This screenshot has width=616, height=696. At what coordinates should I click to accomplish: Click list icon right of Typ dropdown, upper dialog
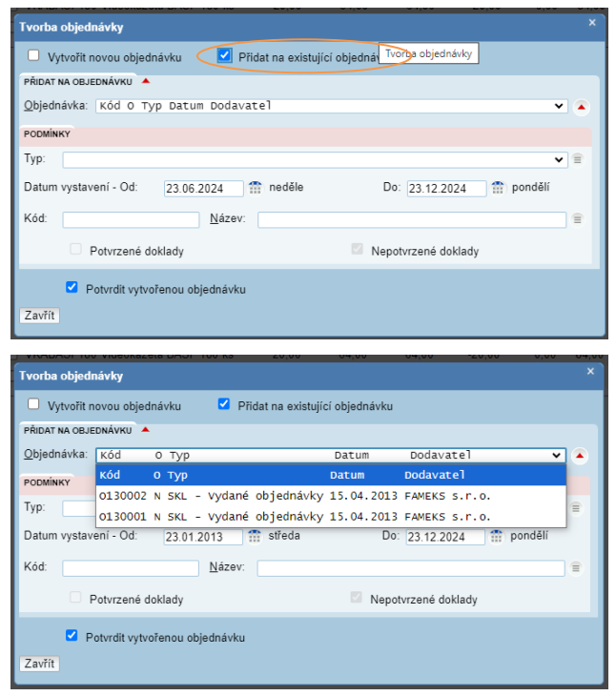(x=577, y=159)
